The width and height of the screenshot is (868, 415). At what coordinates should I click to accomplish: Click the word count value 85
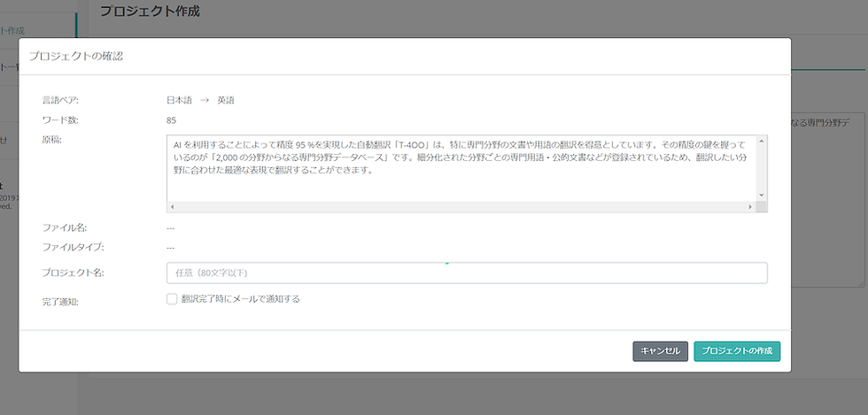[171, 120]
